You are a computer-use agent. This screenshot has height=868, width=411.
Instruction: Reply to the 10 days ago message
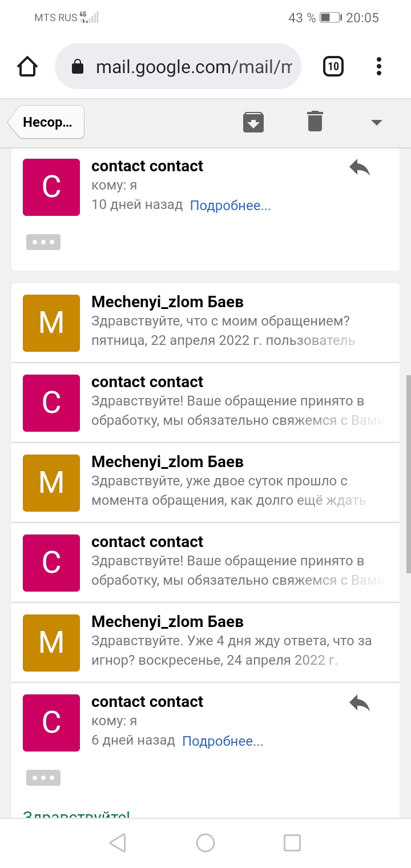[360, 168]
